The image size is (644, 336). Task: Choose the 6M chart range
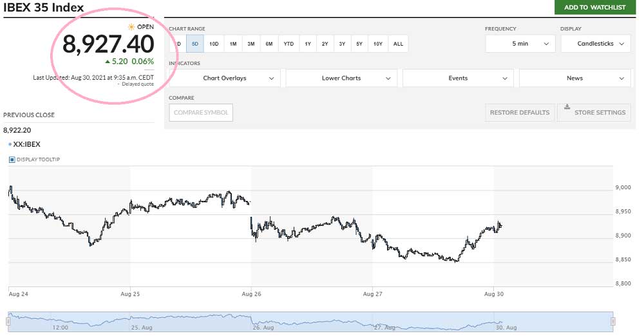tap(269, 44)
